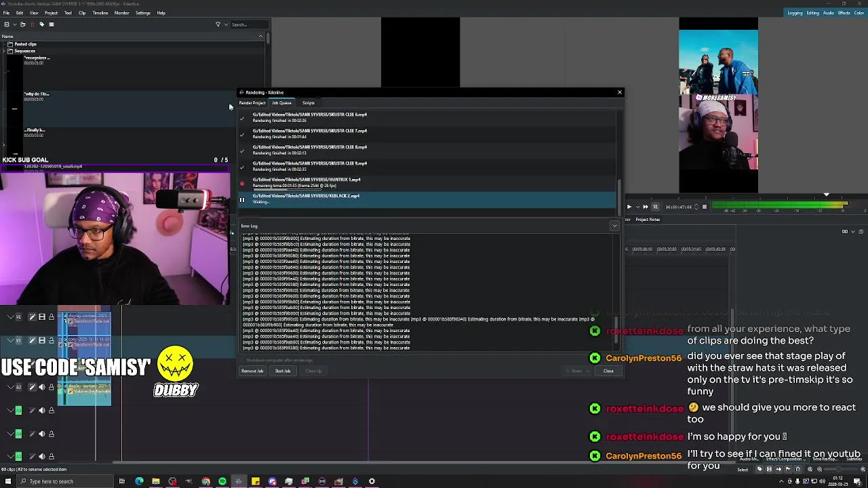
Task: Click the play button in project monitor
Action: (629, 207)
